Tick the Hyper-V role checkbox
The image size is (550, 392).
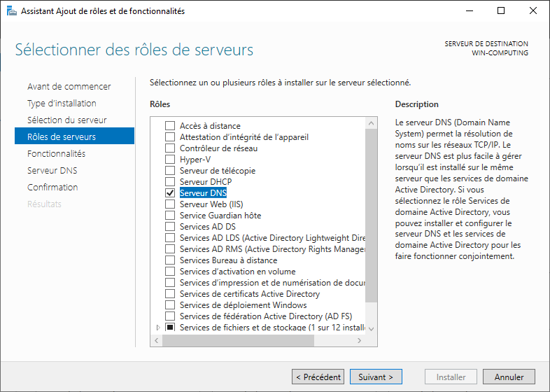pyautogui.click(x=169, y=159)
